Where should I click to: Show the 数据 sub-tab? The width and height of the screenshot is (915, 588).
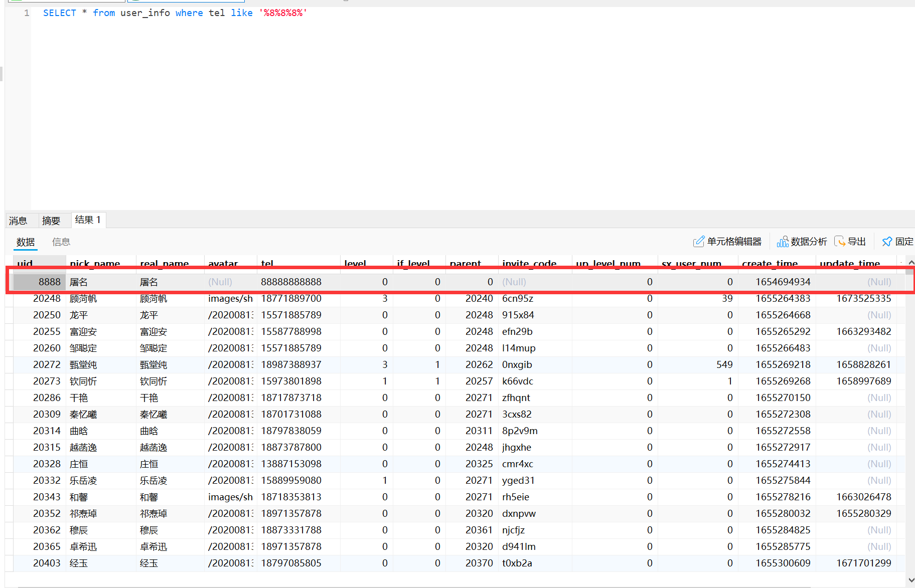pos(26,242)
